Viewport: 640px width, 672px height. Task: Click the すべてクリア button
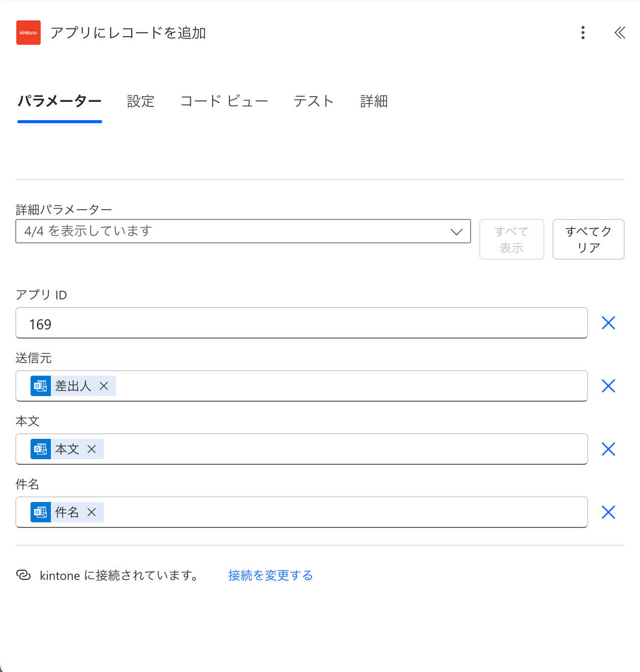coord(589,239)
